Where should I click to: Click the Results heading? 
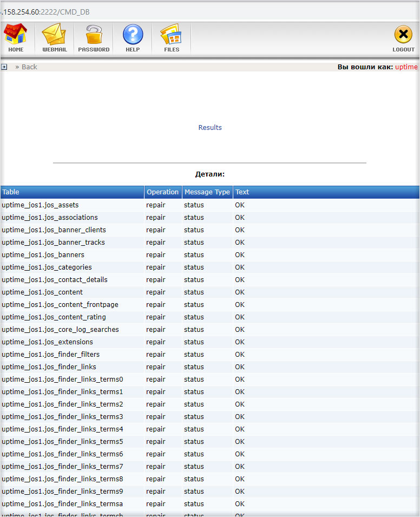(210, 128)
